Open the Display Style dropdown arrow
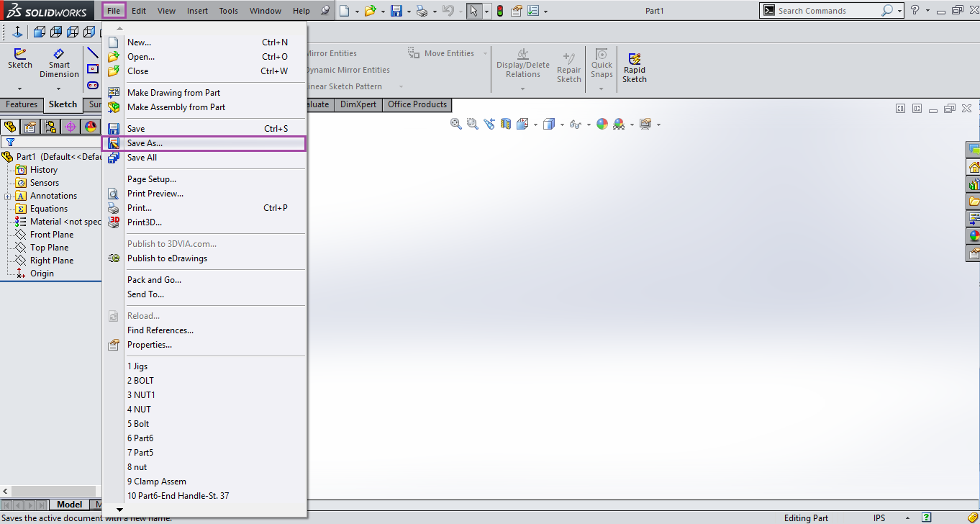This screenshot has width=980, height=524. [x=561, y=125]
